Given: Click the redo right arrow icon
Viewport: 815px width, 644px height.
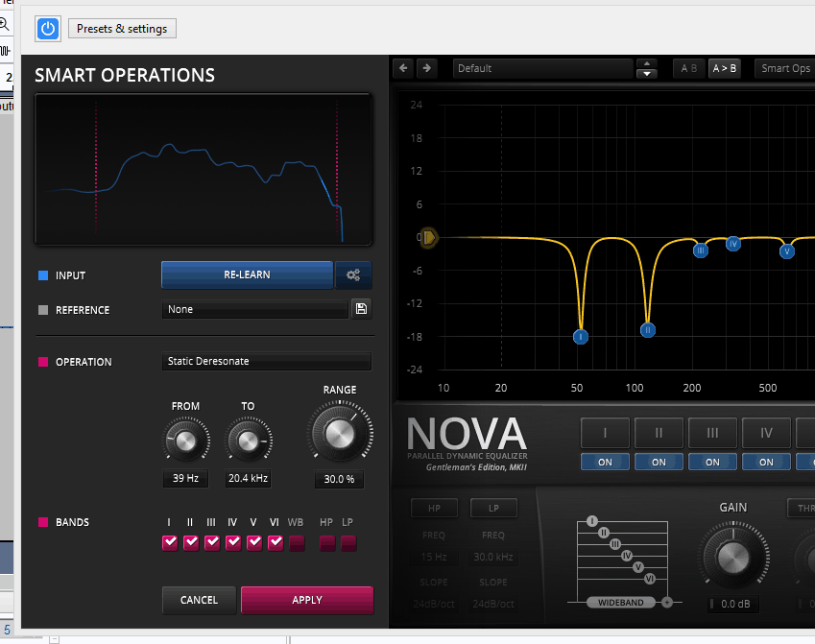Looking at the screenshot, I should pyautogui.click(x=427, y=68).
